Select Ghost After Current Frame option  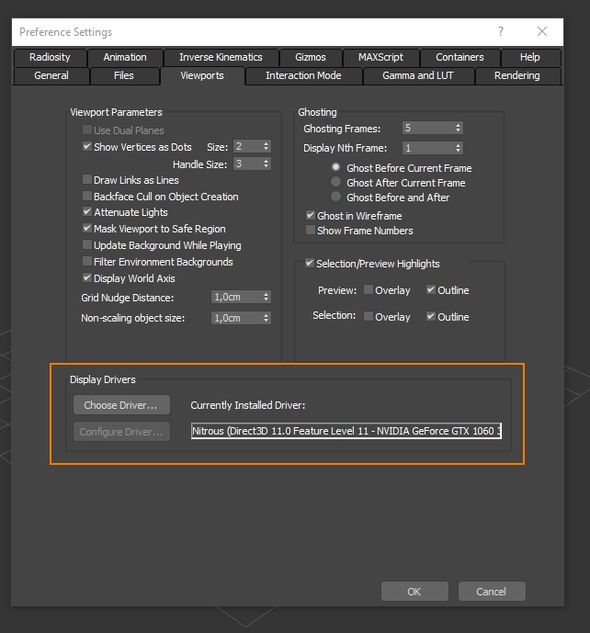[336, 182]
